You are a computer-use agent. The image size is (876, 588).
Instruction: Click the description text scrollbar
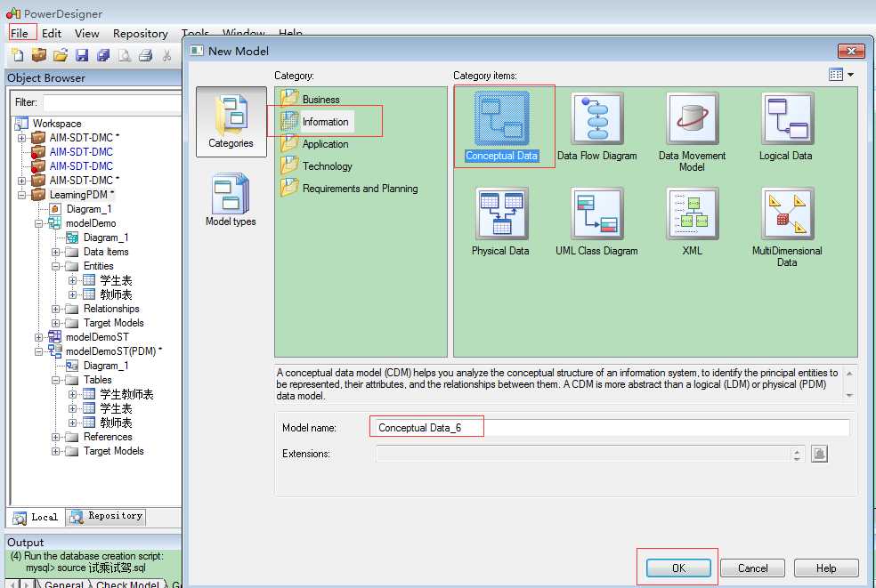pyautogui.click(x=850, y=384)
